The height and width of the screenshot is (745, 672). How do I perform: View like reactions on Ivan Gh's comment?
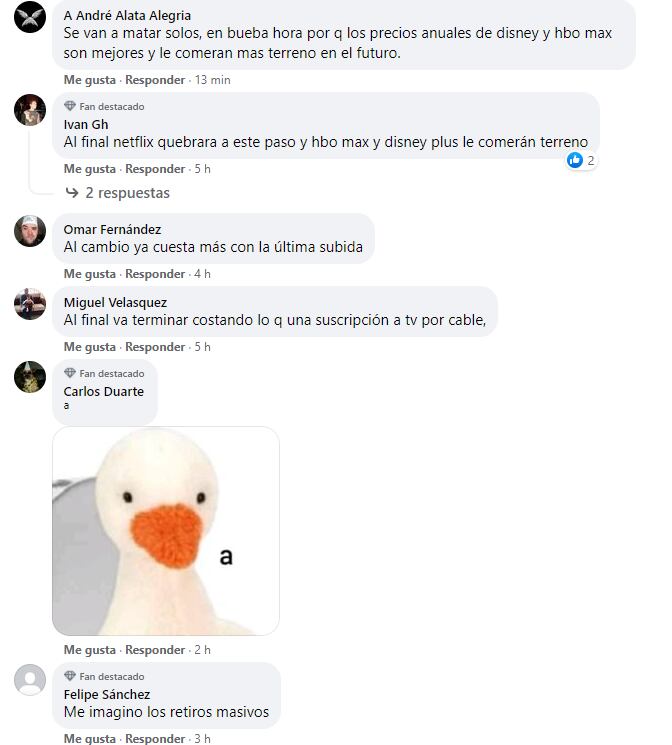(x=580, y=161)
